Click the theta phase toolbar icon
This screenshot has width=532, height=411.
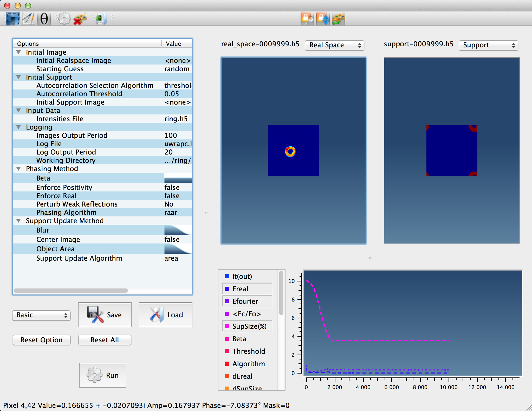pos(44,19)
